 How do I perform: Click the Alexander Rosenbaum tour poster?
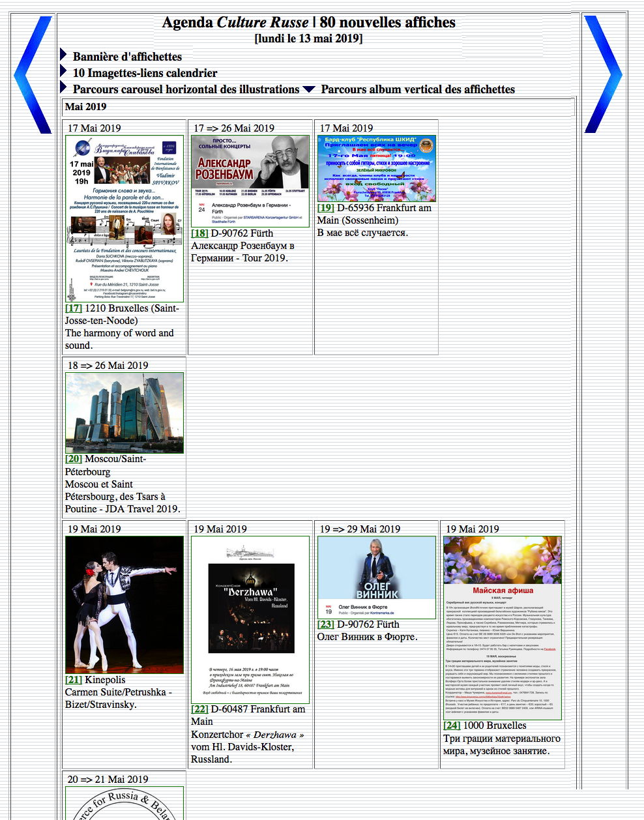click(250, 181)
